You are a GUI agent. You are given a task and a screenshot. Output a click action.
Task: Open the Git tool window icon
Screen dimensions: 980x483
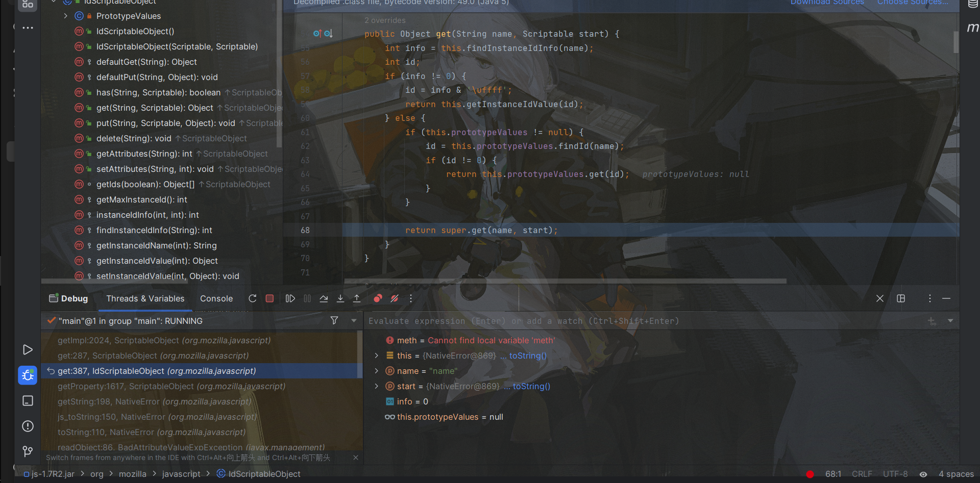[28, 451]
